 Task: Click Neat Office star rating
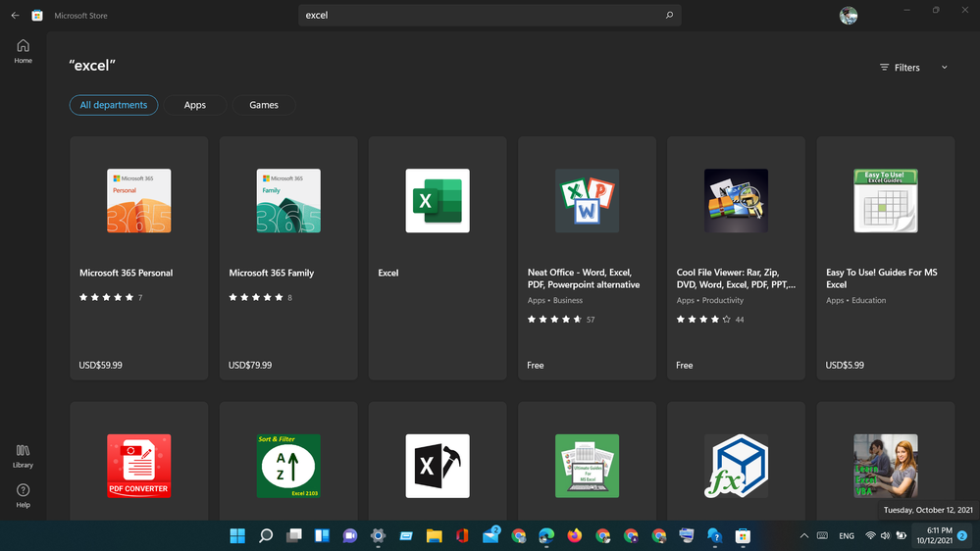point(555,320)
